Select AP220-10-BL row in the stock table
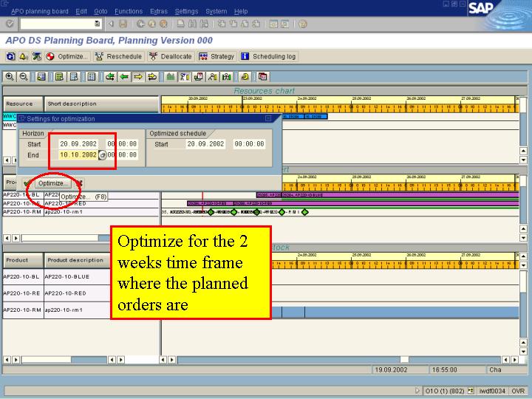Viewport: 532px width, 399px height. coord(23,277)
